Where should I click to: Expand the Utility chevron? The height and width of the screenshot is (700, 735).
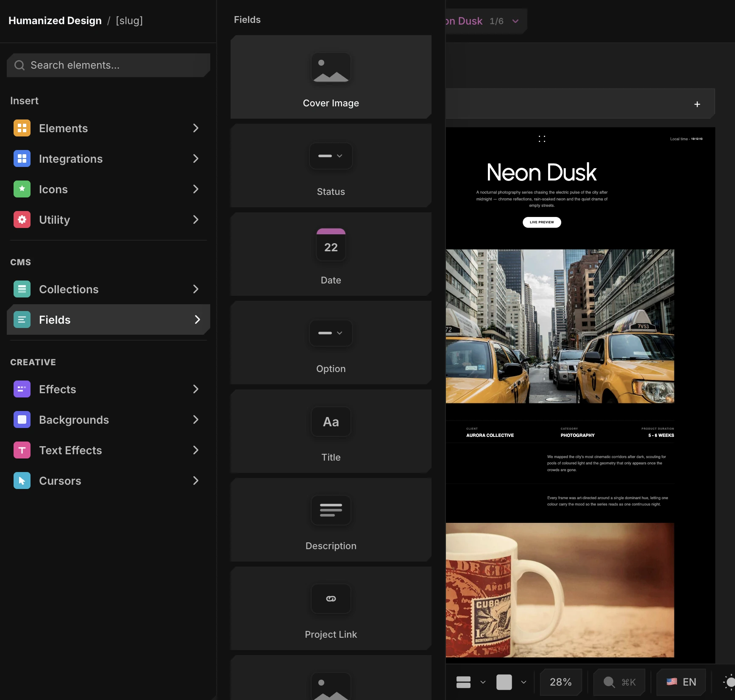click(196, 219)
